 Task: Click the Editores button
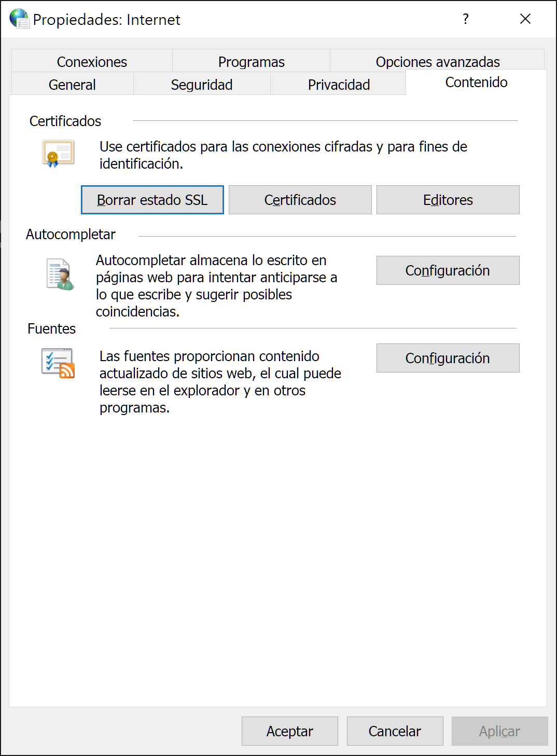[448, 200]
